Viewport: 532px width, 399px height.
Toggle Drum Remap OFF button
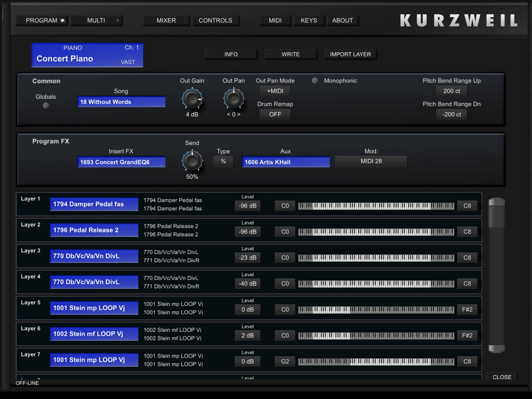(x=275, y=114)
